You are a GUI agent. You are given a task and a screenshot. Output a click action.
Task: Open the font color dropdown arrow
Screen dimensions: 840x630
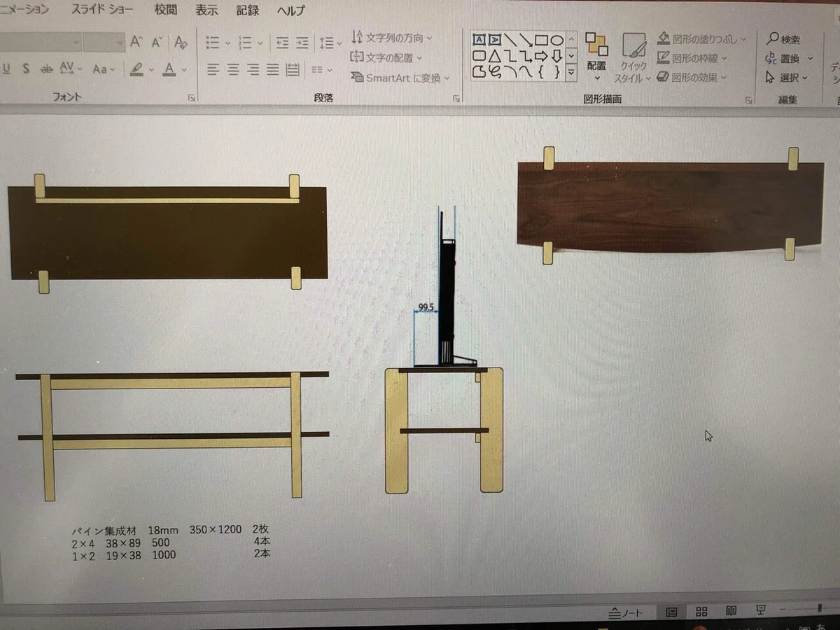coord(184,70)
